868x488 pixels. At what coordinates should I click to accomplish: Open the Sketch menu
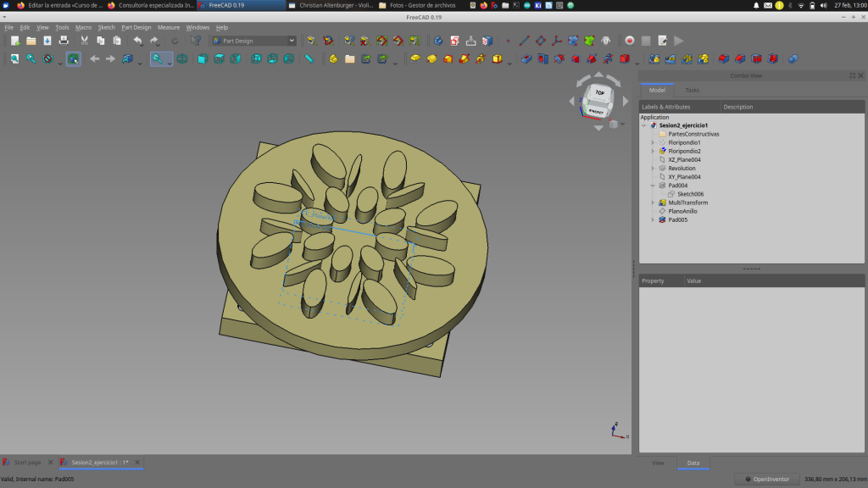click(106, 27)
